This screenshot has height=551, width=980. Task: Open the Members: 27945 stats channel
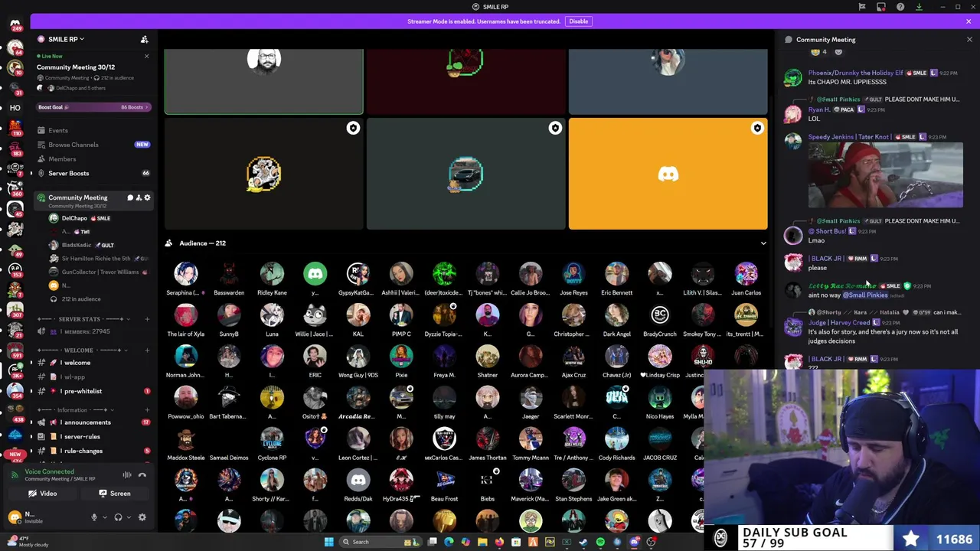coord(93,331)
